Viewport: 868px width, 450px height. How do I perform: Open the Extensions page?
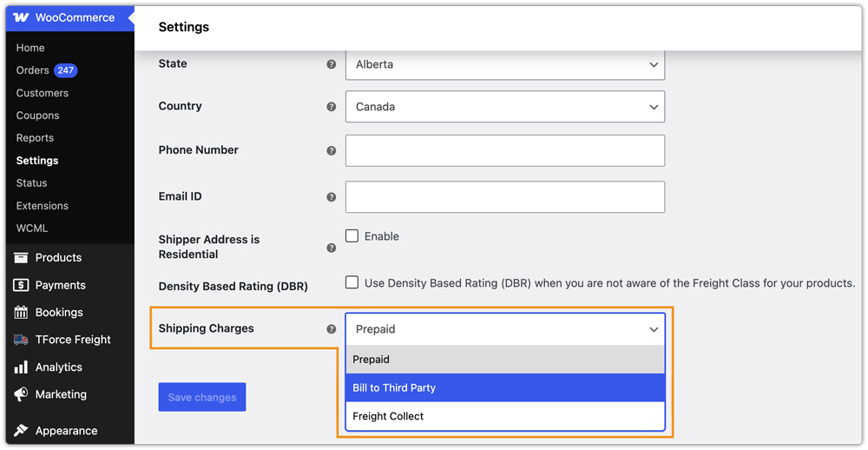(42, 206)
